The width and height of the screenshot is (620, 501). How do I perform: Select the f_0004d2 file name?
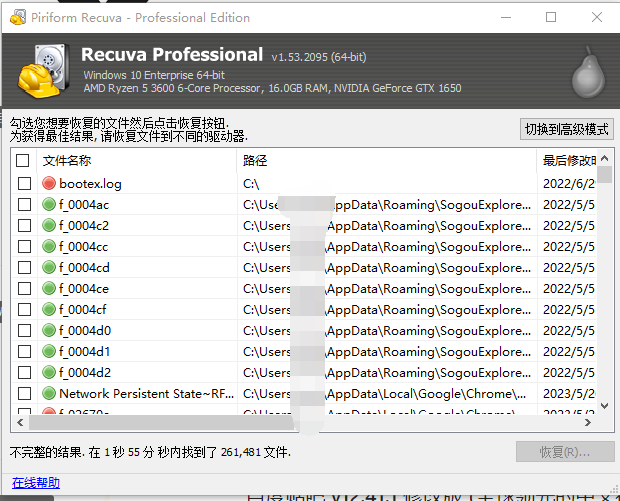coord(85,372)
